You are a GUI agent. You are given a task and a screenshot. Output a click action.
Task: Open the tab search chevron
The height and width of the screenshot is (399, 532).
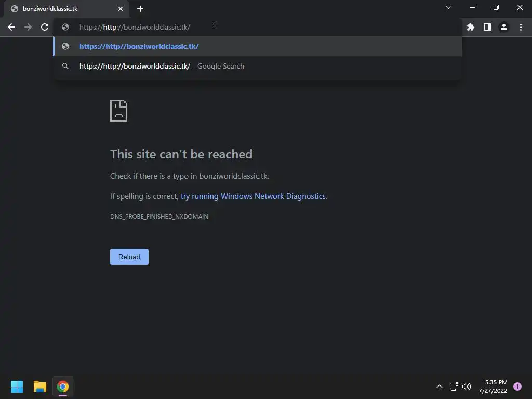tap(448, 7)
